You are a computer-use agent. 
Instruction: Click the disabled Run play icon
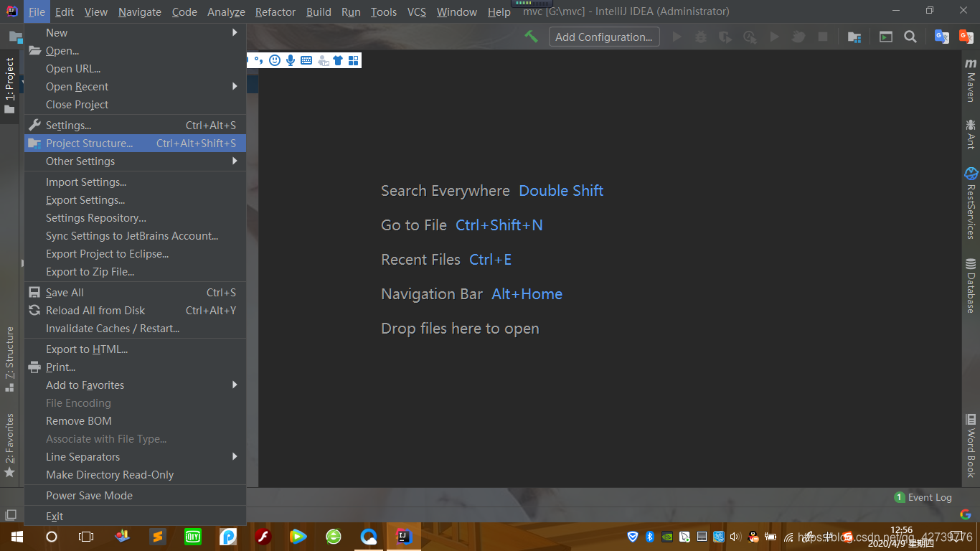(677, 37)
